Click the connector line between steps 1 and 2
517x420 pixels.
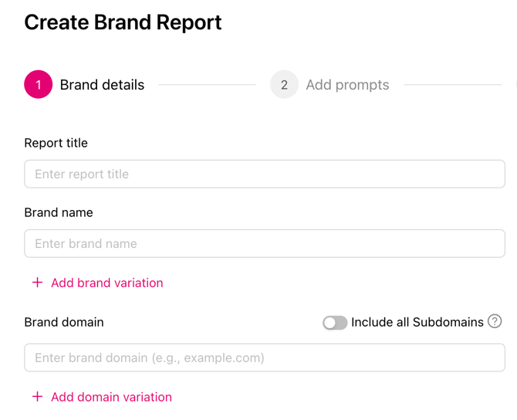click(207, 85)
